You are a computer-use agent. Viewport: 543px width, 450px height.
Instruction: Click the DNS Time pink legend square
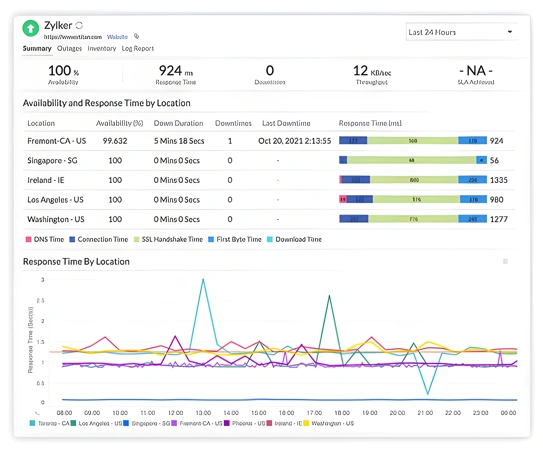click(28, 239)
